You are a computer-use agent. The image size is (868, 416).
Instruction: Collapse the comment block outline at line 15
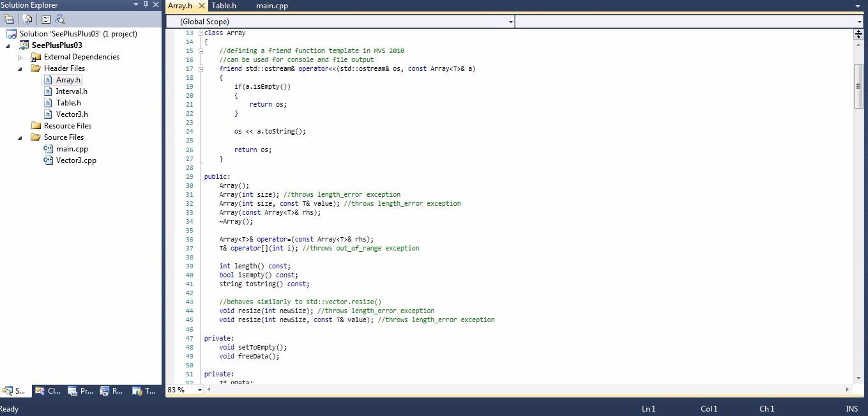pos(201,50)
